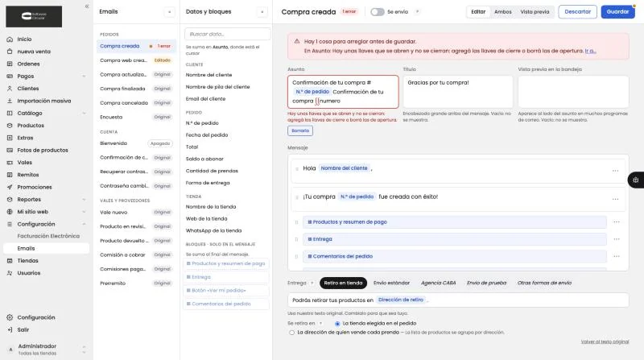Image resolution: width=644 pixels, height=360 pixels.
Task: Click the Tiendas store icon
Action: (10, 261)
